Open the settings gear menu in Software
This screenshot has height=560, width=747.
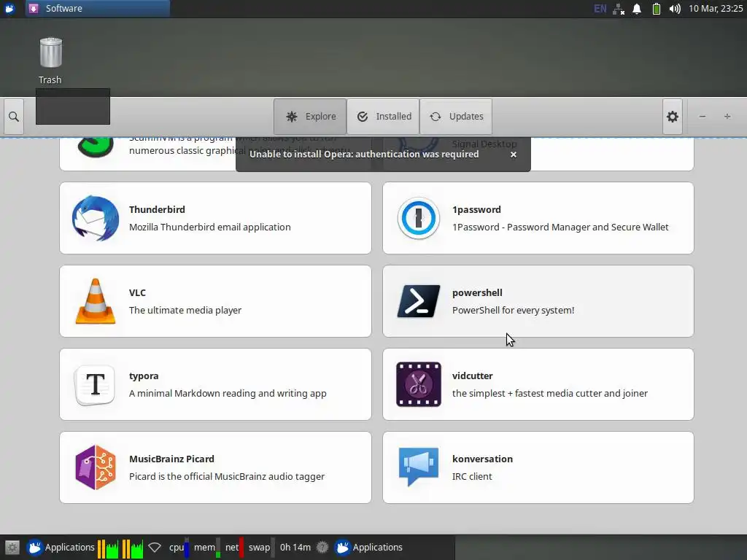(672, 117)
